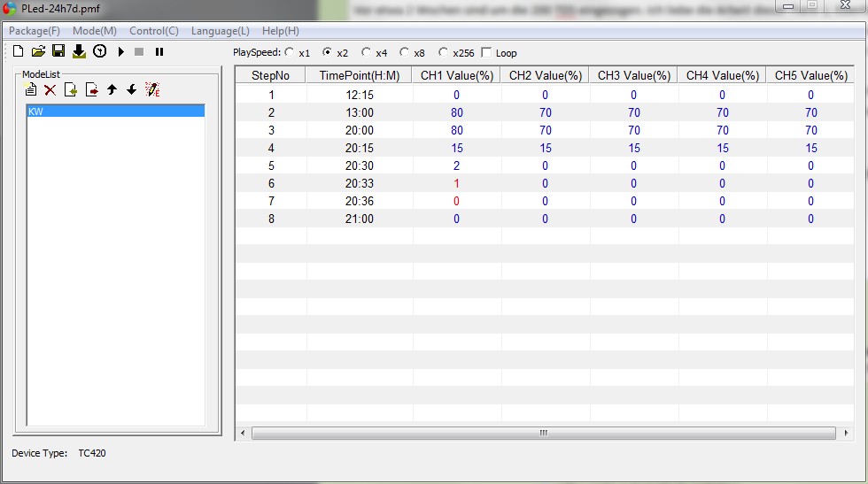Select the KW mode in ModeList
Image resolution: width=868 pixels, height=484 pixels.
(x=115, y=111)
